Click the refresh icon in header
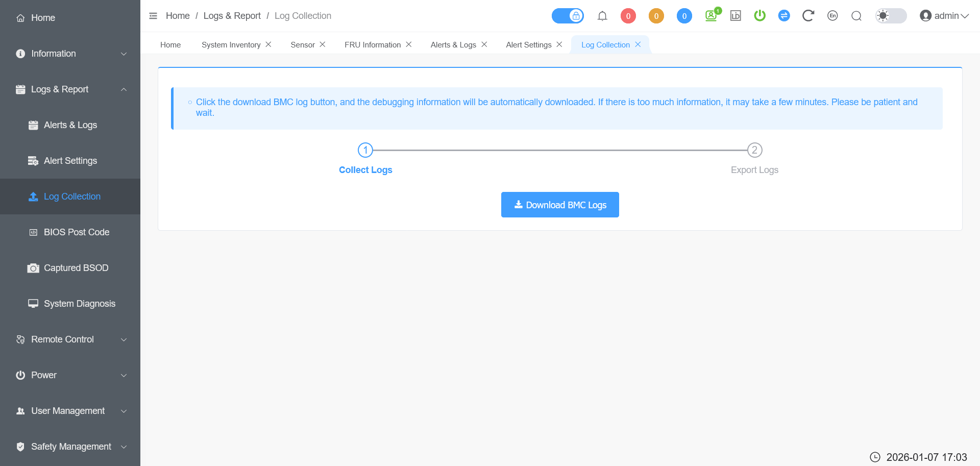The image size is (980, 466). coord(807,16)
